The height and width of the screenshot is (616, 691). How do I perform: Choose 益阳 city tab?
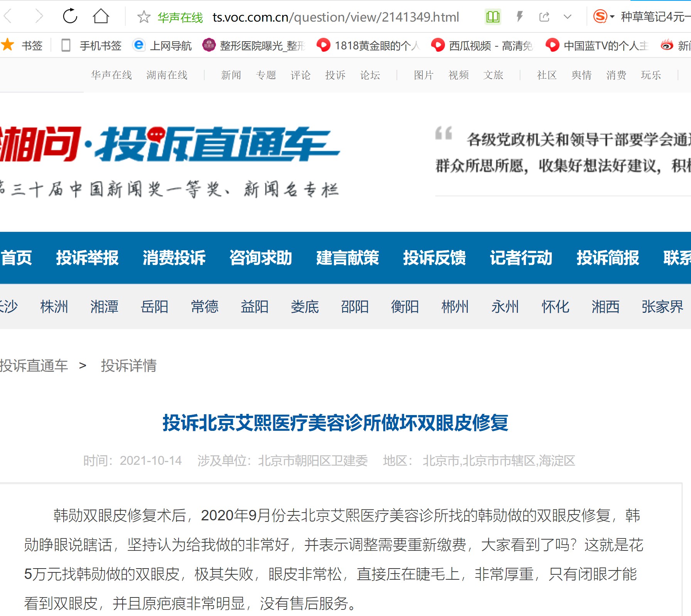click(x=254, y=307)
